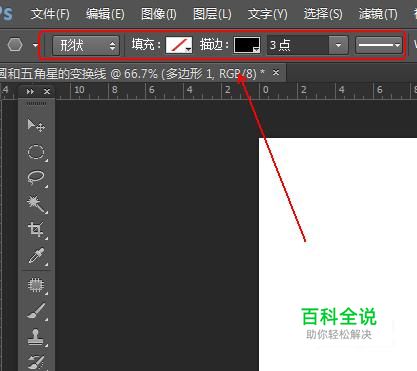Open the 形状 tool mode dropdown

[x=86, y=45]
